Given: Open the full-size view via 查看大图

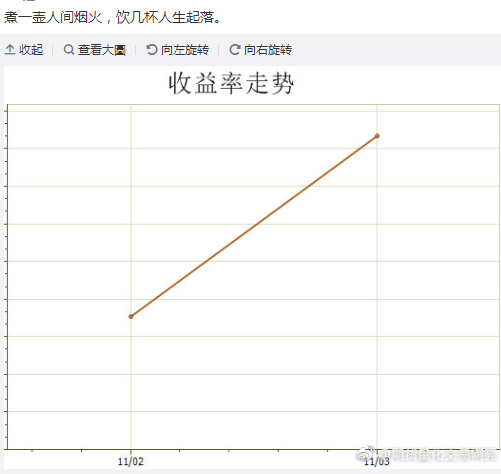Looking at the screenshot, I should point(102,50).
